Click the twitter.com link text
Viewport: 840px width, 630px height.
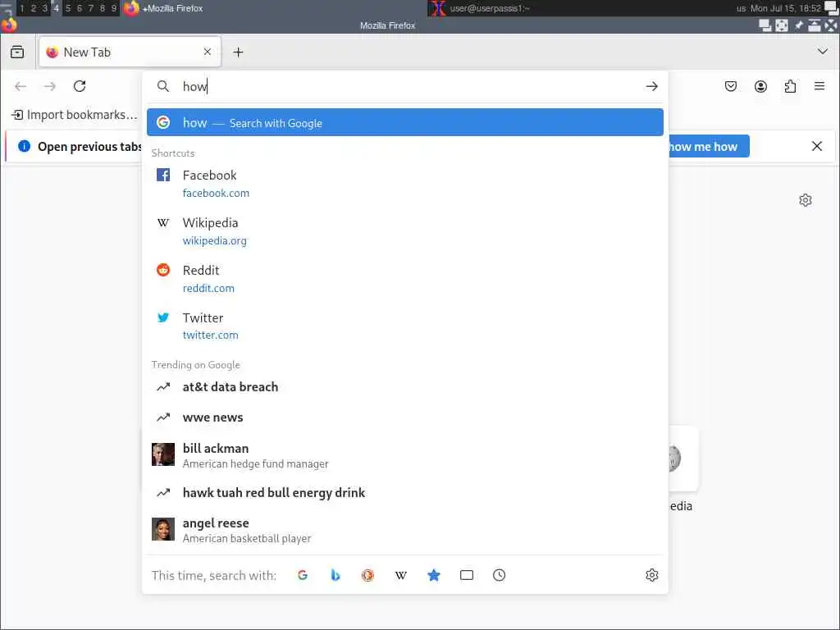(211, 335)
